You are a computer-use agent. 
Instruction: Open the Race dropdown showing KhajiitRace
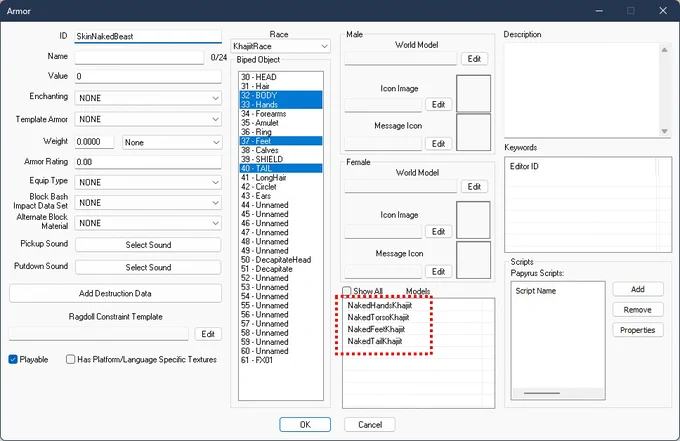pos(281,46)
